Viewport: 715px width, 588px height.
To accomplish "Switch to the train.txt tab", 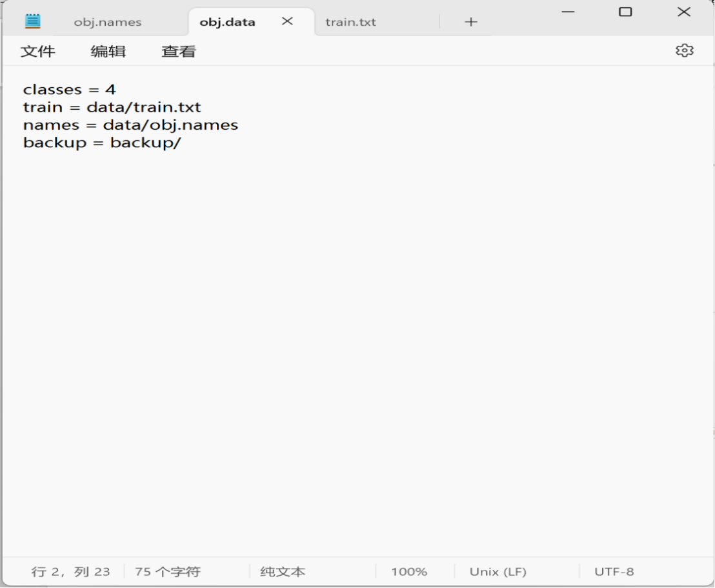I will [x=350, y=22].
